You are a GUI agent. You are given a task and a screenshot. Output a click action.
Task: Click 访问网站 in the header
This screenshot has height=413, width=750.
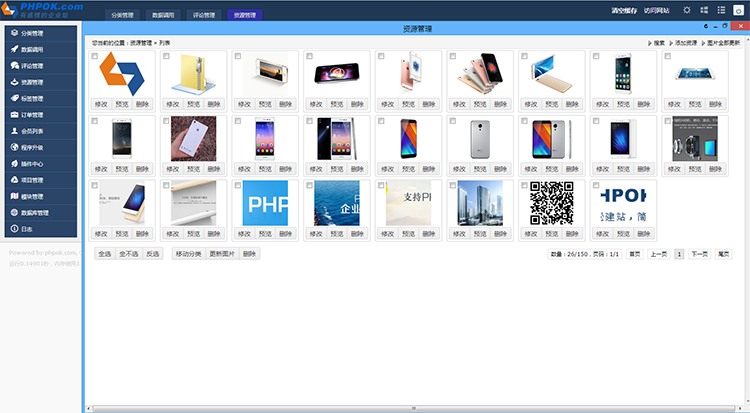pyautogui.click(x=656, y=11)
